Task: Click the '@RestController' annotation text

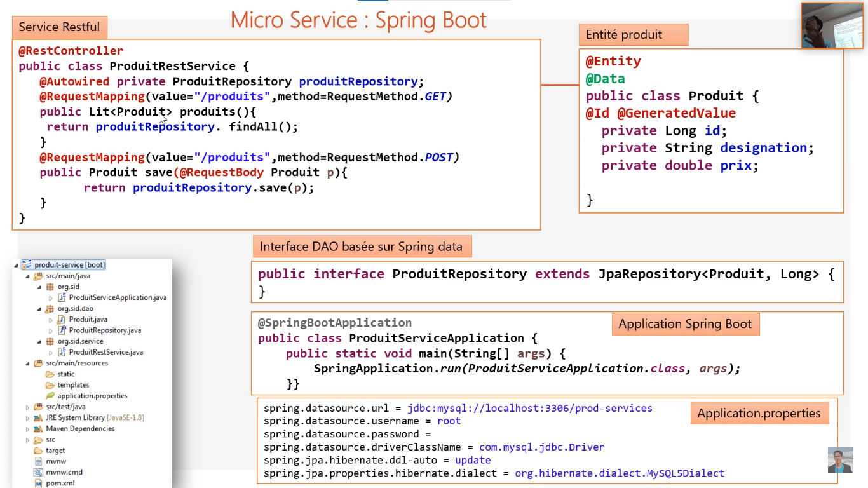Action: click(71, 51)
